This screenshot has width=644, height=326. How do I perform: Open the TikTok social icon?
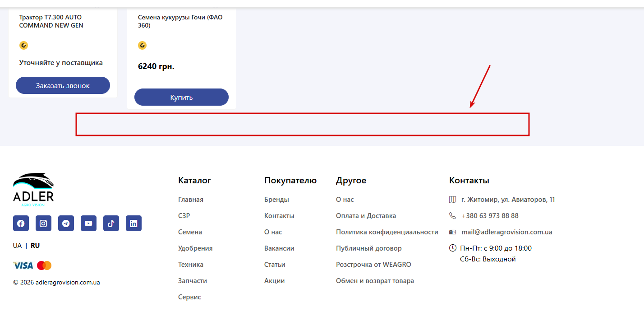coord(111,224)
